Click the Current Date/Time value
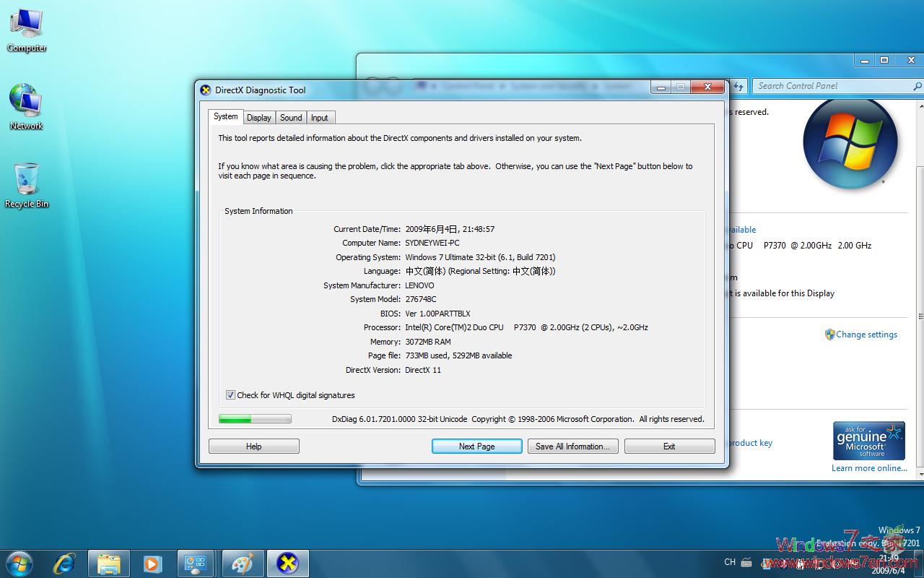The width and height of the screenshot is (924, 578). (x=450, y=229)
